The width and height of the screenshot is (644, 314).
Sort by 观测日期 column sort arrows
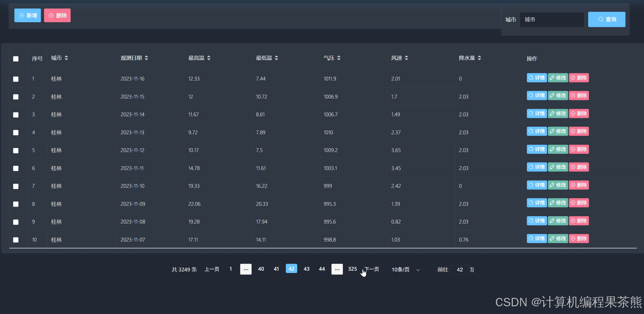point(146,58)
